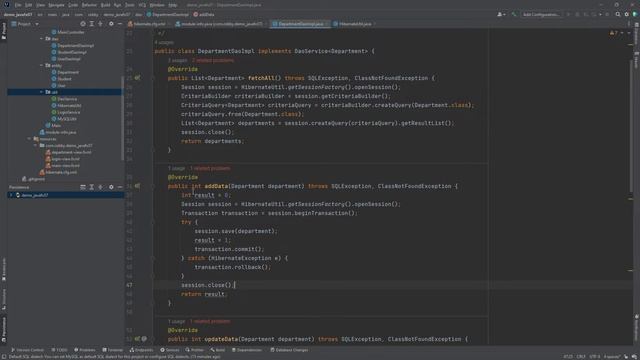
Task: Collapse the entity package folder
Action: [x=42, y=65]
